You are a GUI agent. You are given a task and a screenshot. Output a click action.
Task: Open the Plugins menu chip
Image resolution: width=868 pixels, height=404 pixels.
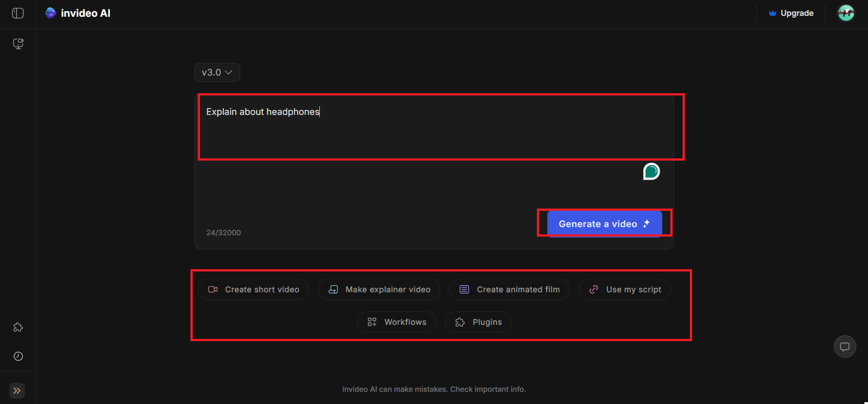(479, 322)
